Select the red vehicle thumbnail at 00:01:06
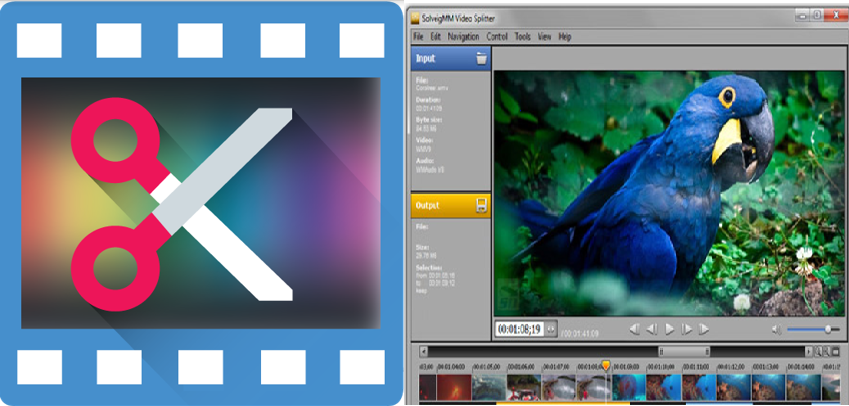Screen dimensions: 849x406 524,387
